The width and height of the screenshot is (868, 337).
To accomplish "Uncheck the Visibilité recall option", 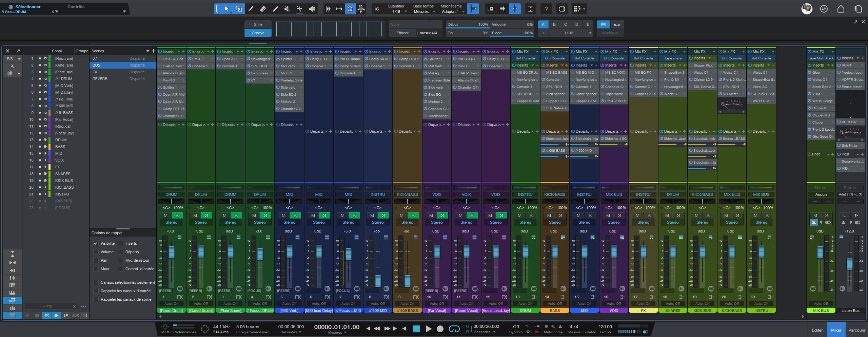I will [96, 243].
